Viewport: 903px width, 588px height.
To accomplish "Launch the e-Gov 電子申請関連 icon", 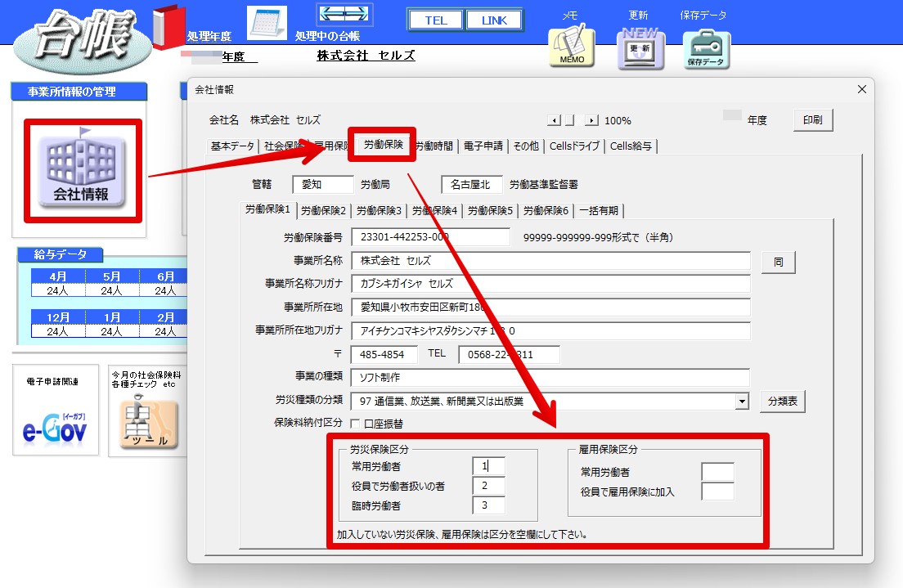I will click(x=56, y=429).
